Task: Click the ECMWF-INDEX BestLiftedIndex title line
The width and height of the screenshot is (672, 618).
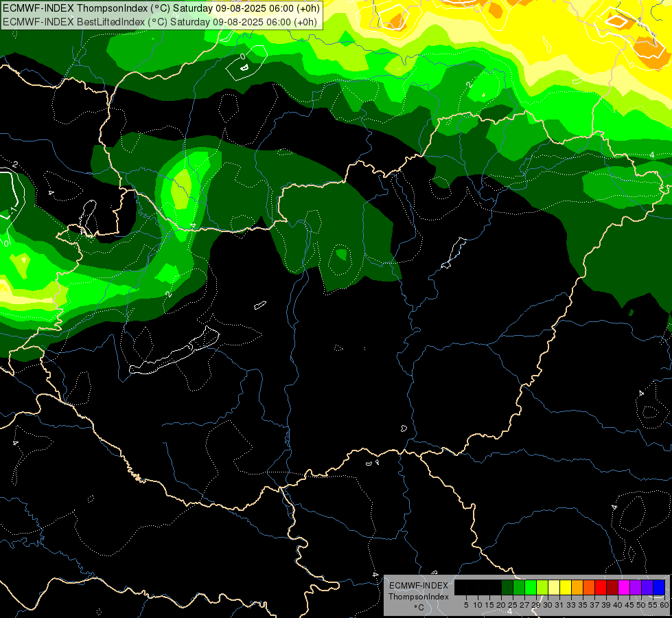Action: point(160,22)
